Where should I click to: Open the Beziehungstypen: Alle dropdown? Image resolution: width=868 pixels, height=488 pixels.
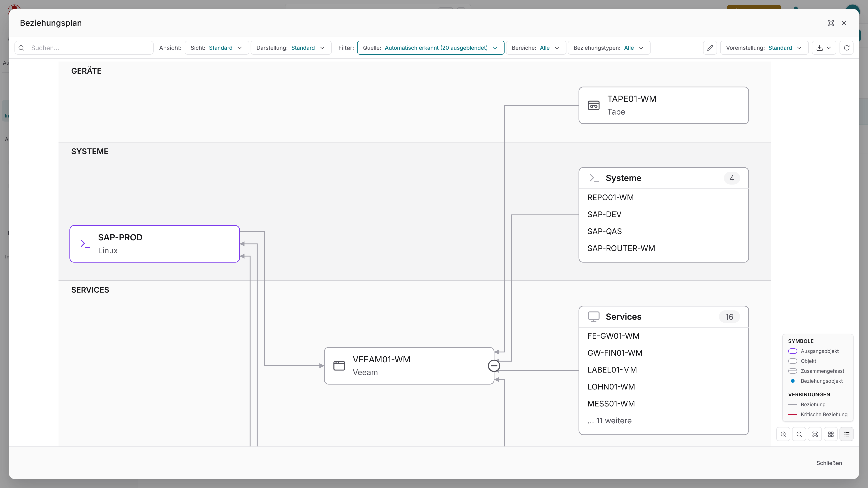(x=609, y=48)
